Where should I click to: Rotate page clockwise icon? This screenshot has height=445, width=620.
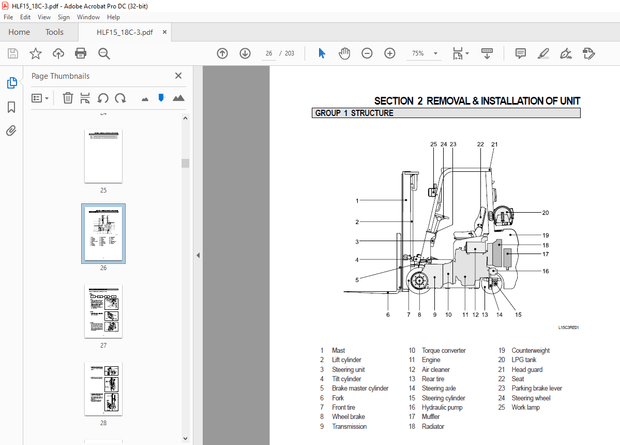[120, 98]
